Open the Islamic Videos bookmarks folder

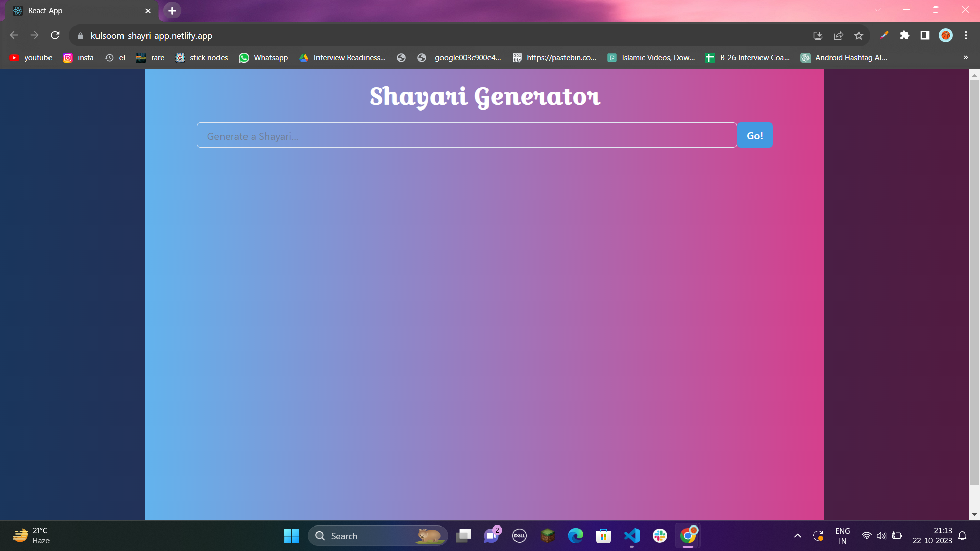tap(651, 58)
